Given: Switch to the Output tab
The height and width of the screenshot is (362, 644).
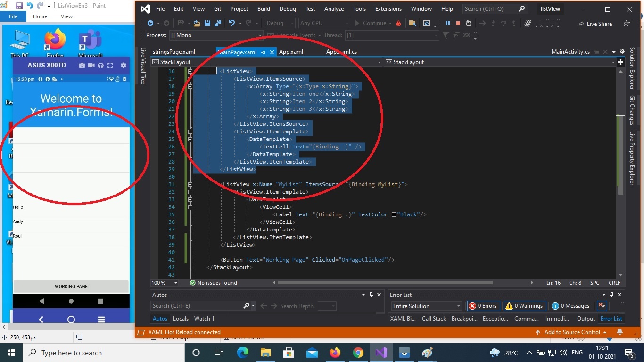Looking at the screenshot, I should click(x=586, y=319).
